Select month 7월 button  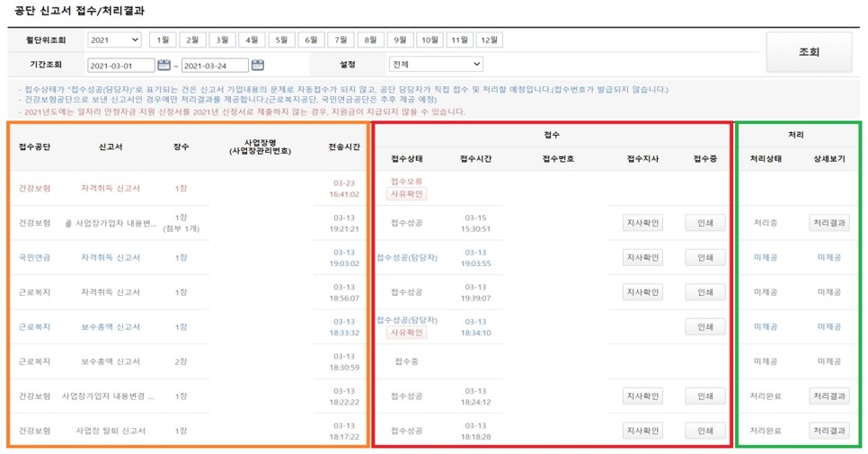pos(341,40)
